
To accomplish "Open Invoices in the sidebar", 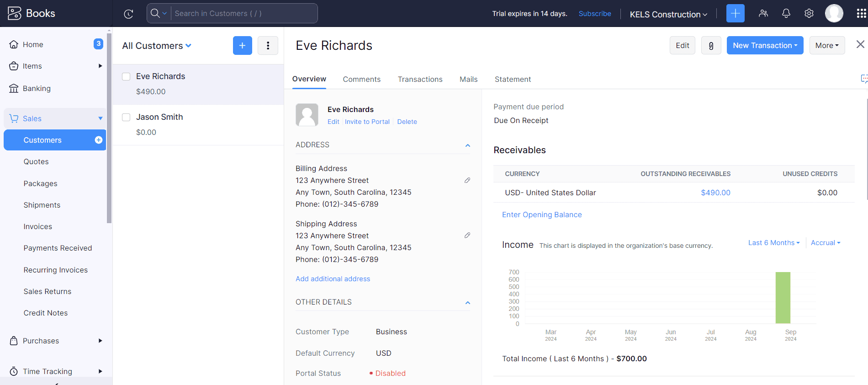I will point(38,226).
